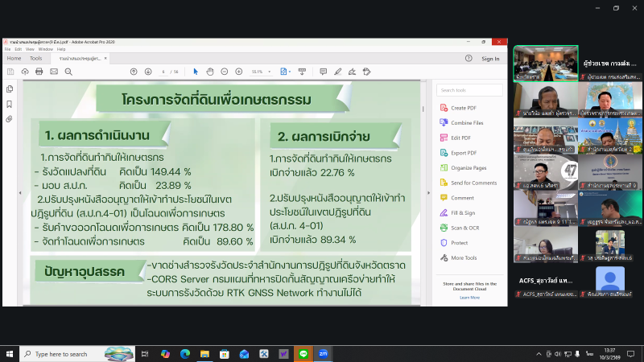Click the Search tools input field

470,90
